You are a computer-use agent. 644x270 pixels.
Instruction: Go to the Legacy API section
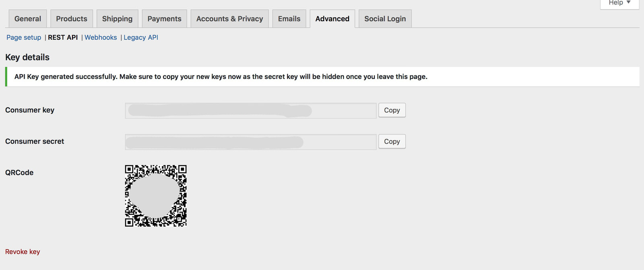pyautogui.click(x=141, y=37)
